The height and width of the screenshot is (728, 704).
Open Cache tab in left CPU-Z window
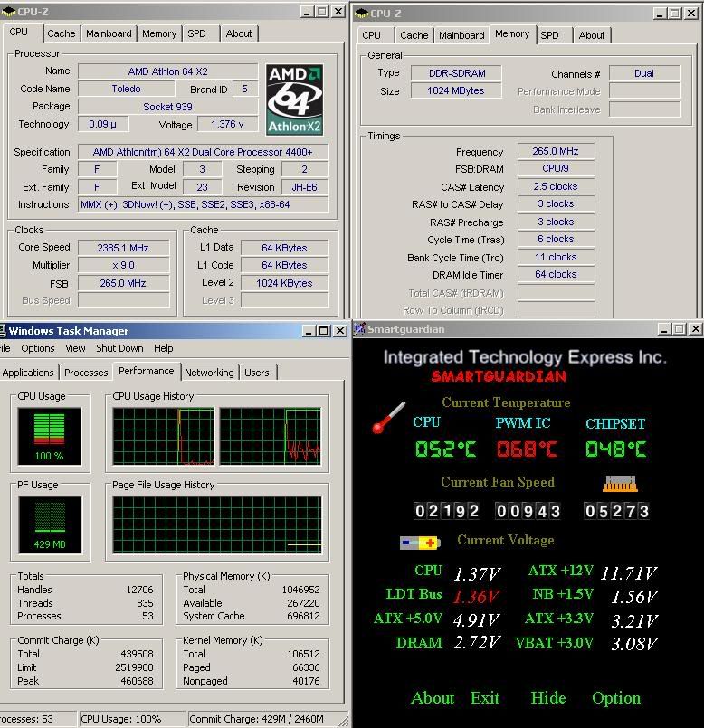61,33
